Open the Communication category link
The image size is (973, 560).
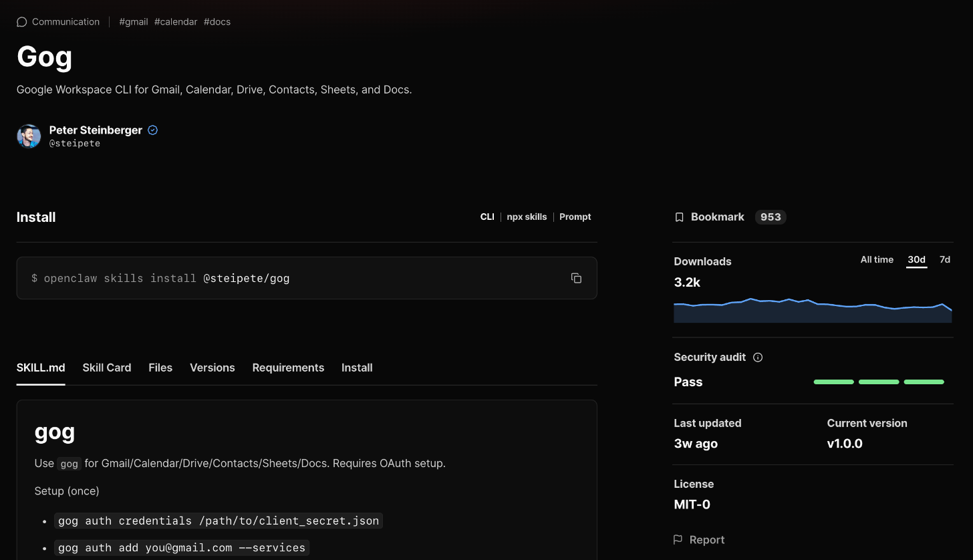65,22
